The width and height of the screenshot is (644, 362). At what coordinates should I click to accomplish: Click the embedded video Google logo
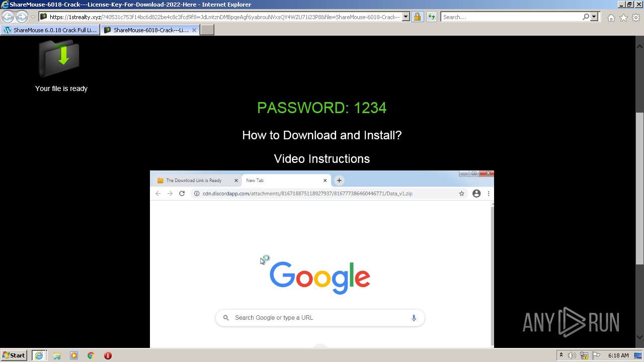pyautogui.click(x=320, y=277)
